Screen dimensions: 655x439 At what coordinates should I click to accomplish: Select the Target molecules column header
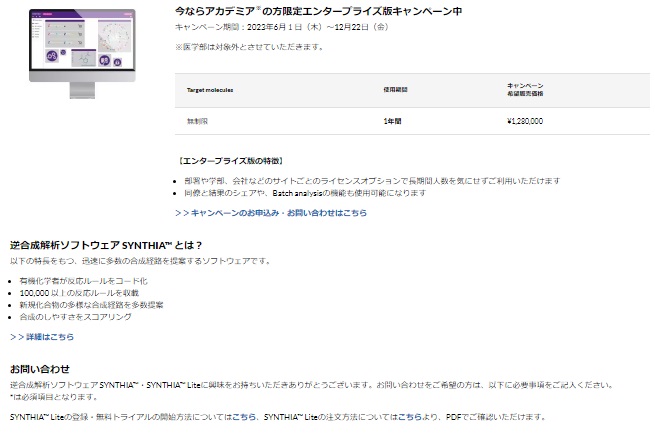point(210,90)
